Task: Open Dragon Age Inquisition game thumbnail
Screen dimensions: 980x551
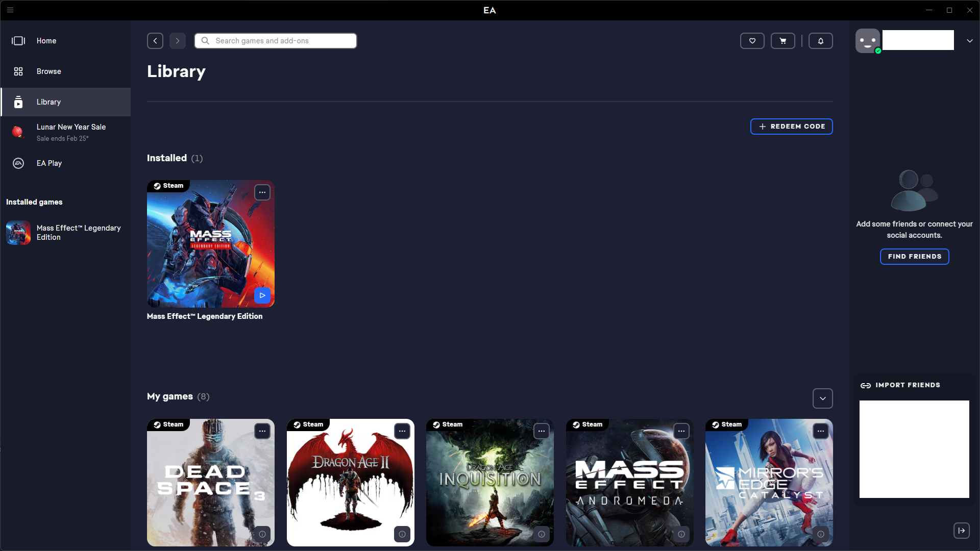Action: pyautogui.click(x=489, y=482)
